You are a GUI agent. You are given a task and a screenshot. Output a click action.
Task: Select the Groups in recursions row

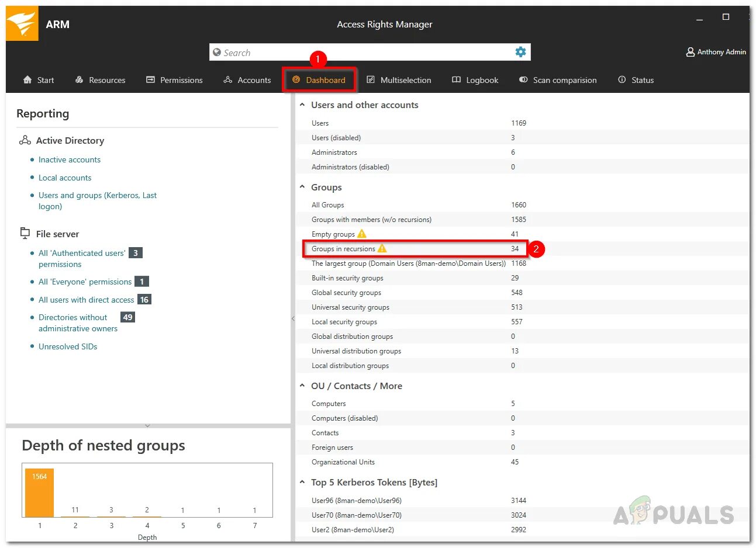pos(522,248)
